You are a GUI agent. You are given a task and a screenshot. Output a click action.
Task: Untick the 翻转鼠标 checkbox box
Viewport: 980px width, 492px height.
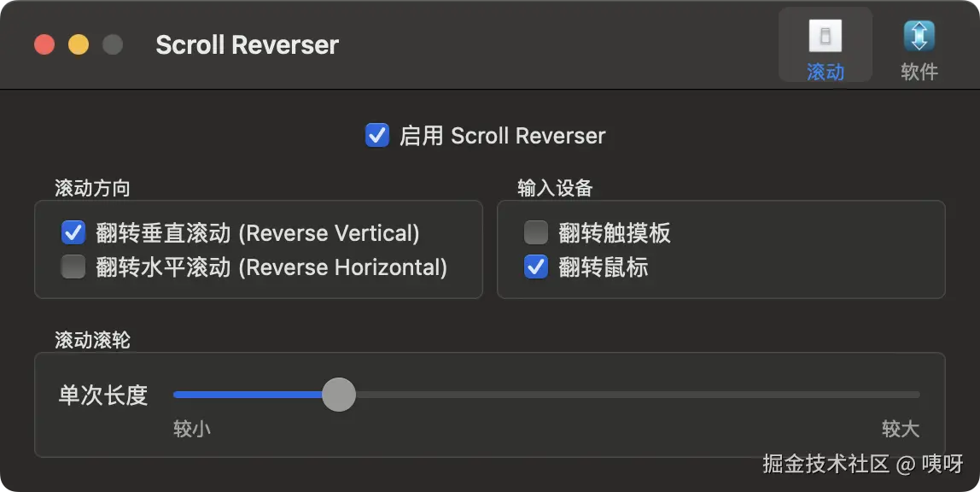tap(535, 266)
